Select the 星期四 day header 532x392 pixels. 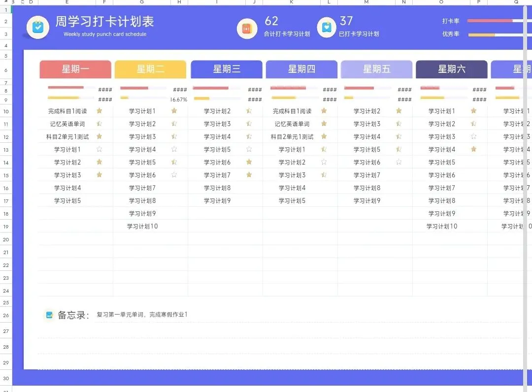tap(301, 69)
